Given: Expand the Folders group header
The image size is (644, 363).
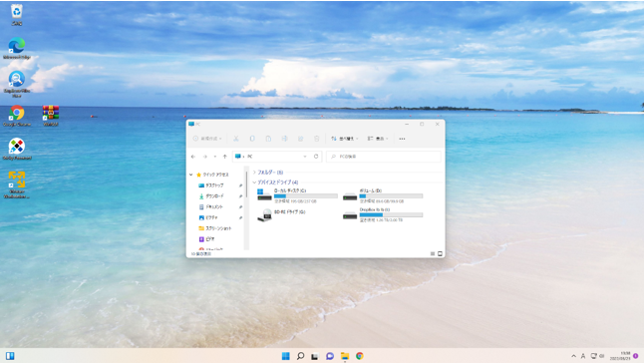Looking at the screenshot, I should click(268, 173).
